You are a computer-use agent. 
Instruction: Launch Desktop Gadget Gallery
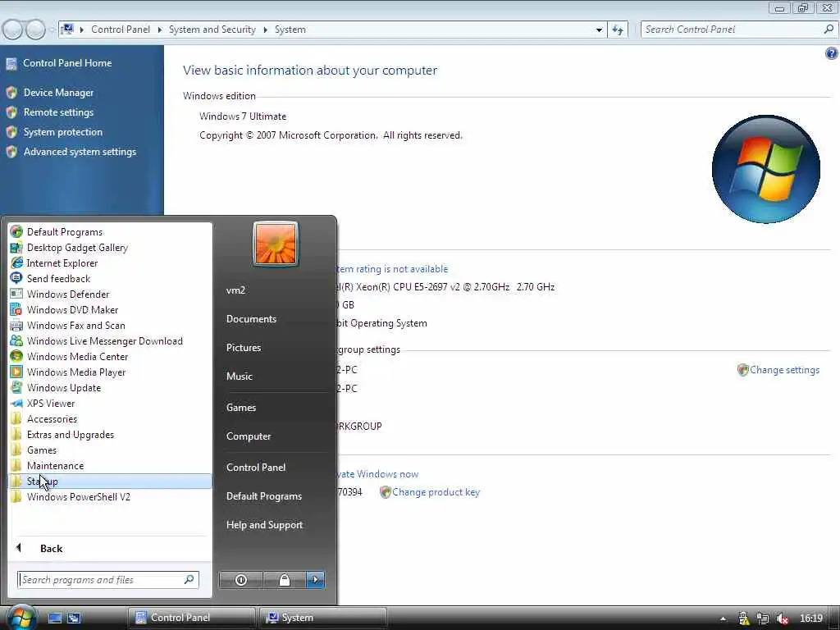[77, 248]
